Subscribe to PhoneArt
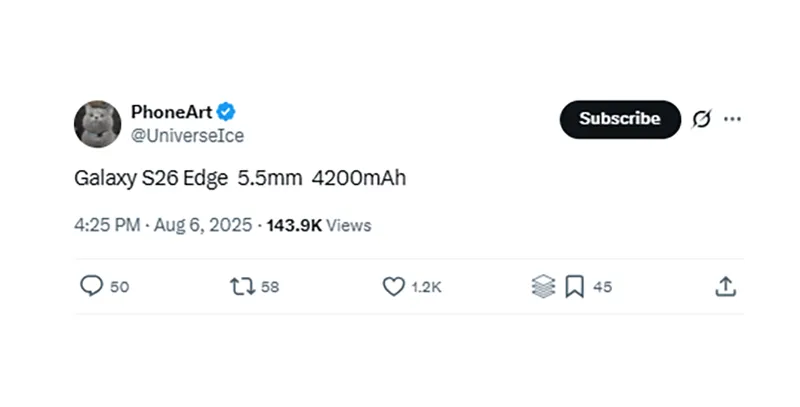 pos(619,119)
